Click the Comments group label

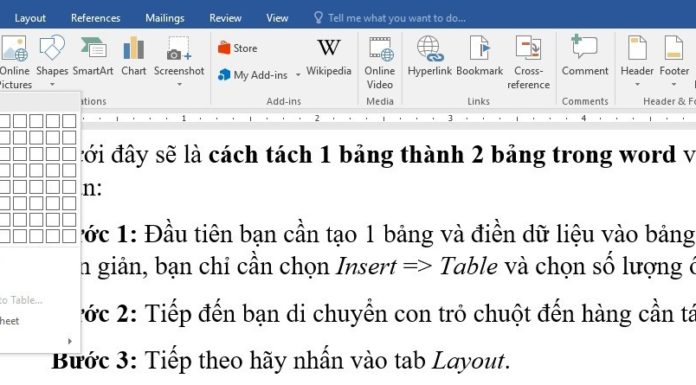(585, 101)
